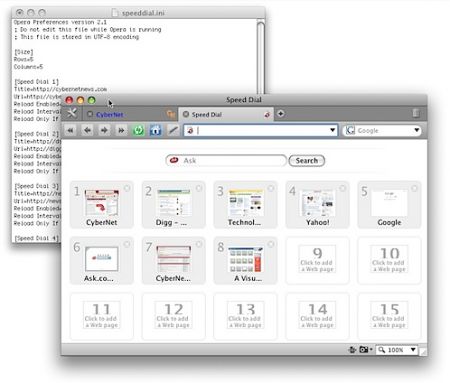
Task: Click the Search button
Action: tap(307, 161)
